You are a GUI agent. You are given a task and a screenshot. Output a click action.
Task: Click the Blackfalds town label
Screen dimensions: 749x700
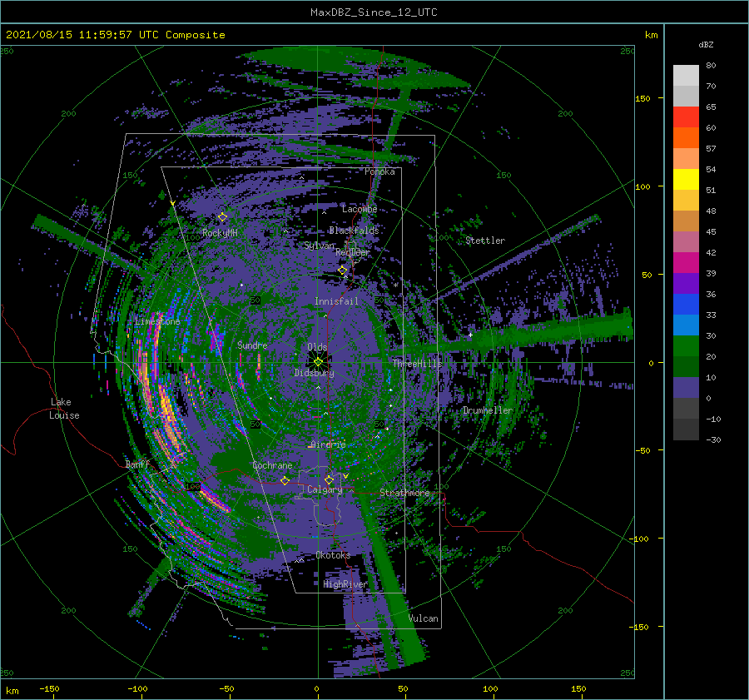click(354, 231)
